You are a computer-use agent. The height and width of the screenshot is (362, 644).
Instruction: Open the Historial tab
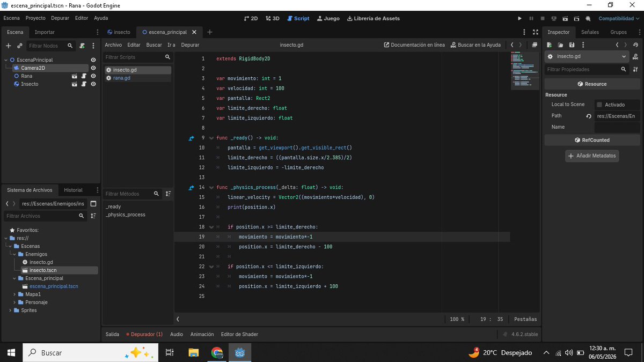point(74,190)
